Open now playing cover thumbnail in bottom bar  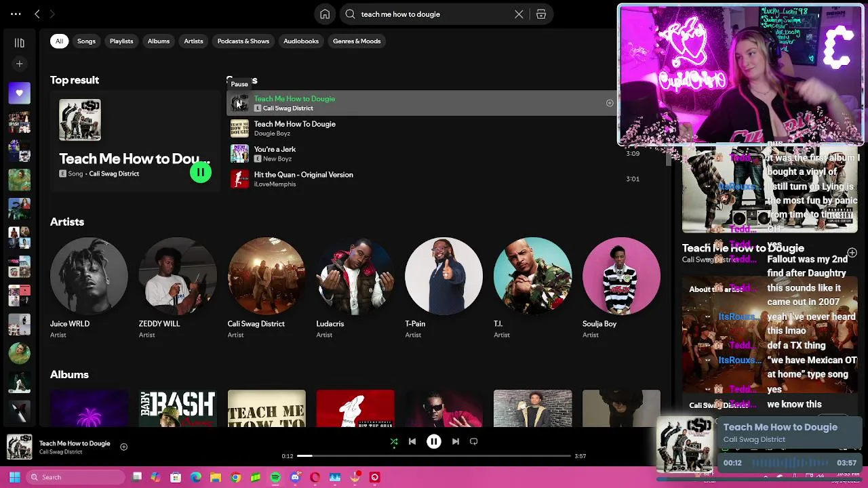[19, 447]
